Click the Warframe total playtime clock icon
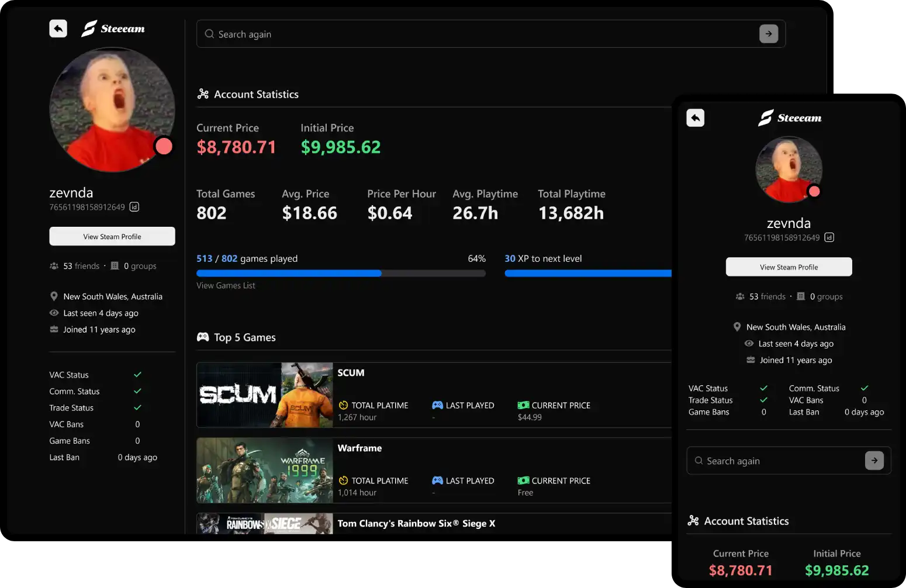Viewport: 906px width, 588px height. (x=343, y=480)
